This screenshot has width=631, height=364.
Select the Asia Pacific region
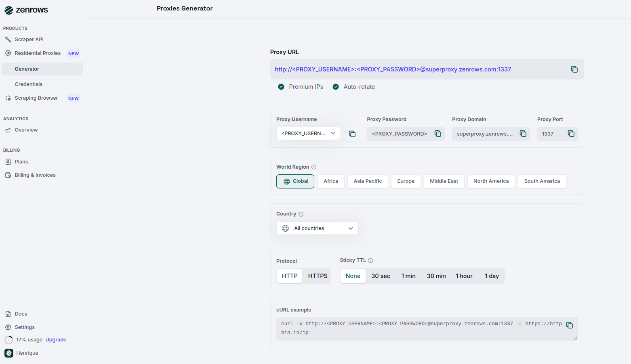tap(368, 181)
